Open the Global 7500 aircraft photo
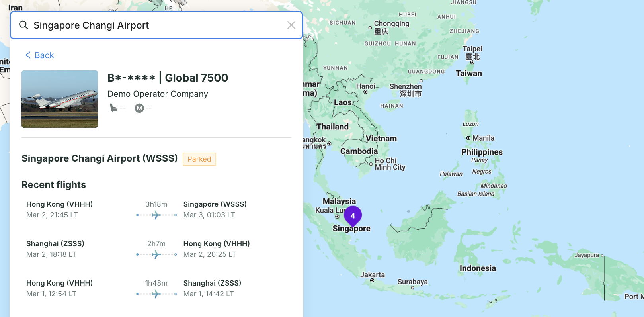 [x=60, y=99]
